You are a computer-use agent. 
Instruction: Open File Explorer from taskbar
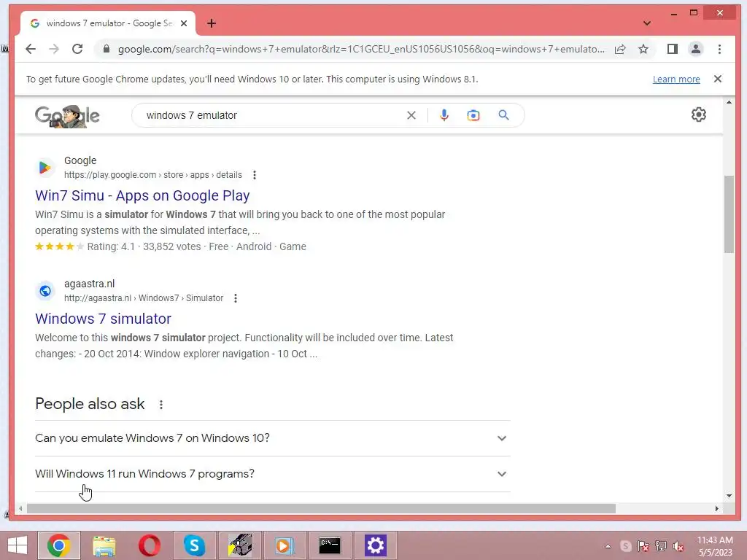(104, 545)
